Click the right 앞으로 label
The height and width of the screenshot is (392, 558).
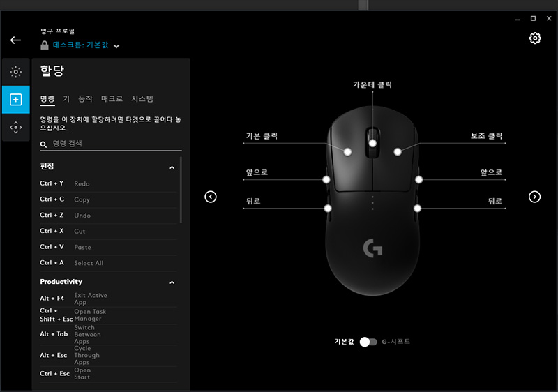(x=491, y=172)
